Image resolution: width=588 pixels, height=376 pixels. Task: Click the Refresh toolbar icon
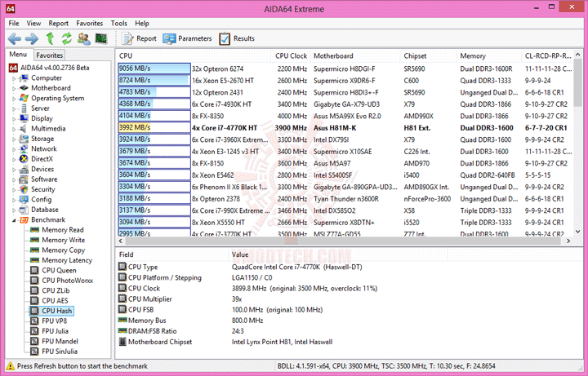[66, 38]
